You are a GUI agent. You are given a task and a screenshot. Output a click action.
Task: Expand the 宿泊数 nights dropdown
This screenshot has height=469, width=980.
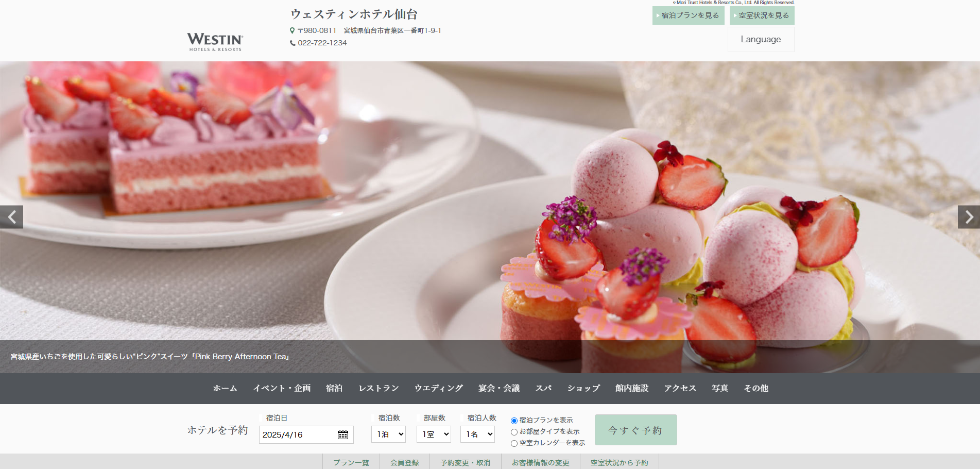click(x=388, y=434)
